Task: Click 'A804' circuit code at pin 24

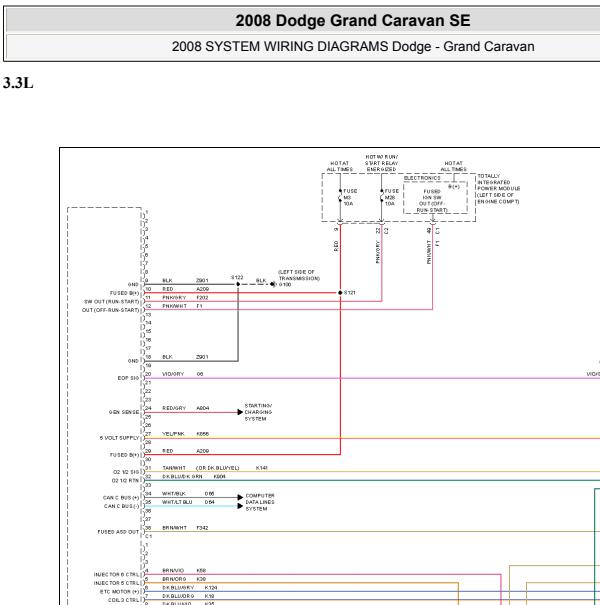Action: 203,408
